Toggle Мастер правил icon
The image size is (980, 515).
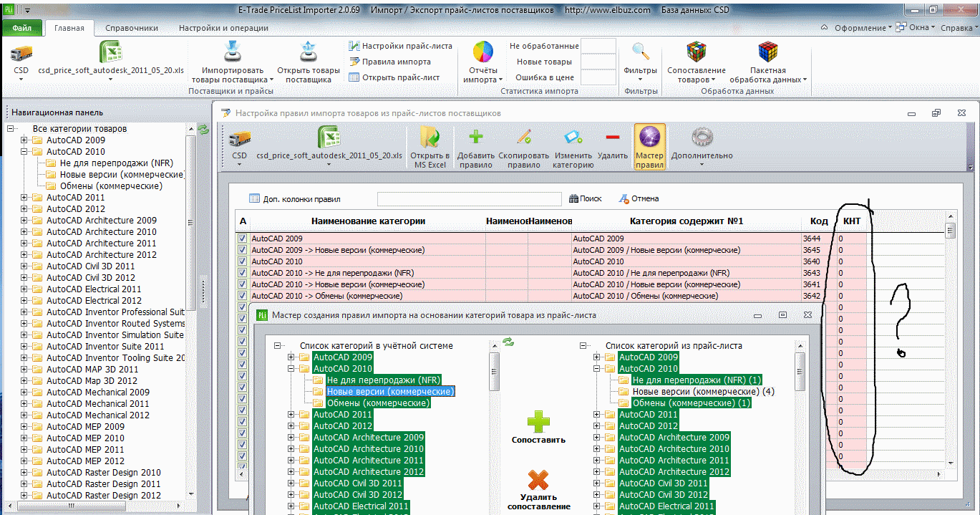pyautogui.click(x=649, y=147)
